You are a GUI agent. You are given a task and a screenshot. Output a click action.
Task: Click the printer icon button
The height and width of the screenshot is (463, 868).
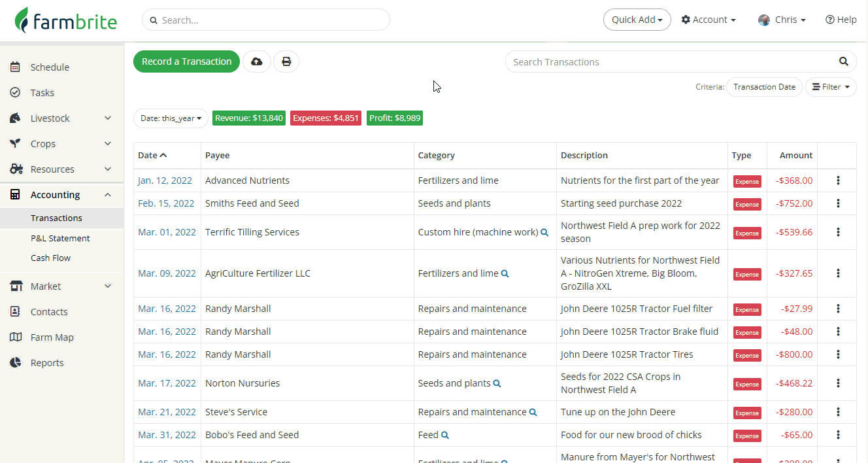286,61
